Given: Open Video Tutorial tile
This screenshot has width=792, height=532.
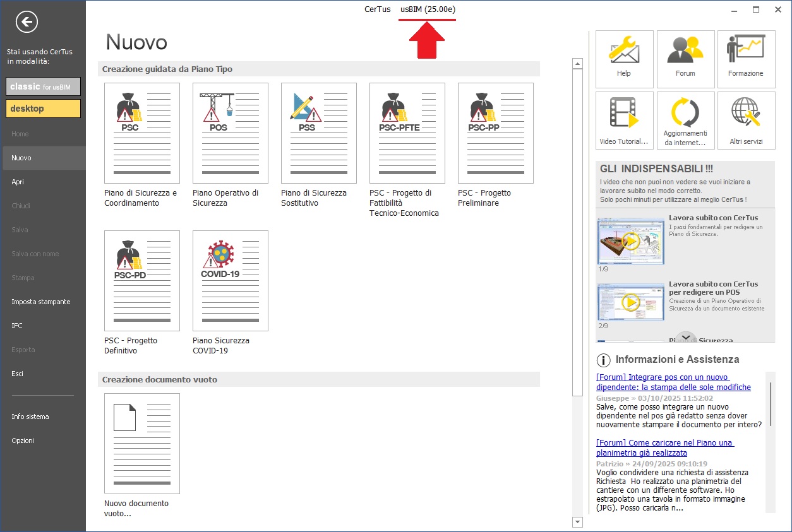Looking at the screenshot, I should (624, 120).
